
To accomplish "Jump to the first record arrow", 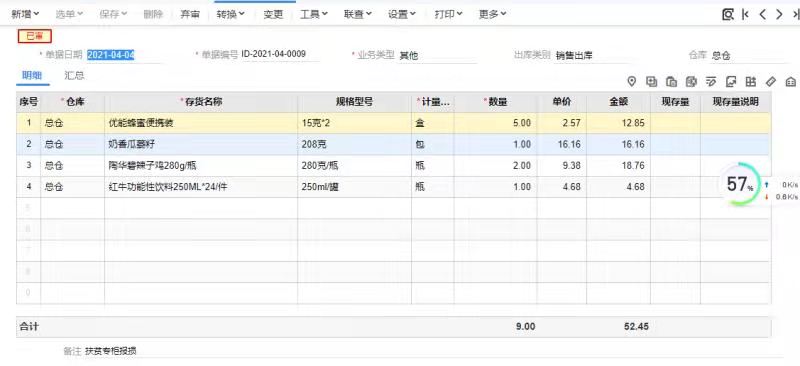I will 745,14.
